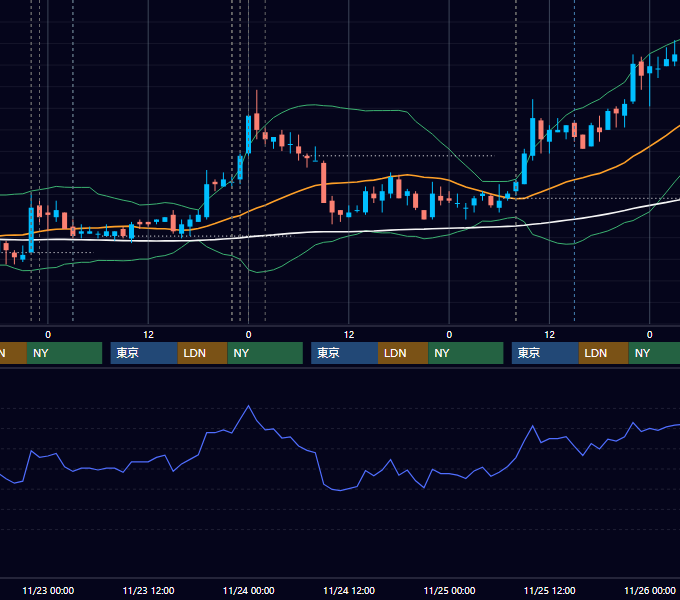680x600 pixels.
Task: Select the LDN session block on 11/24
Action: 403,353
